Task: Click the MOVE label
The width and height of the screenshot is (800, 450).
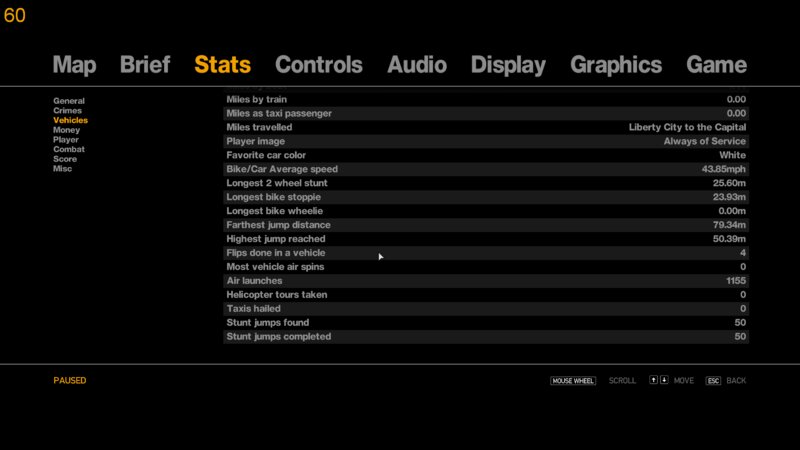Action: [684, 381]
